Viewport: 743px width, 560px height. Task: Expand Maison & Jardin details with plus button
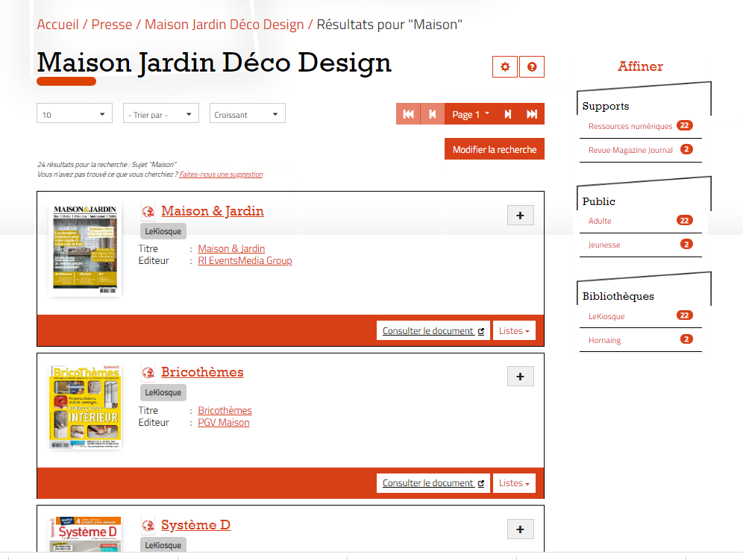[x=520, y=215]
